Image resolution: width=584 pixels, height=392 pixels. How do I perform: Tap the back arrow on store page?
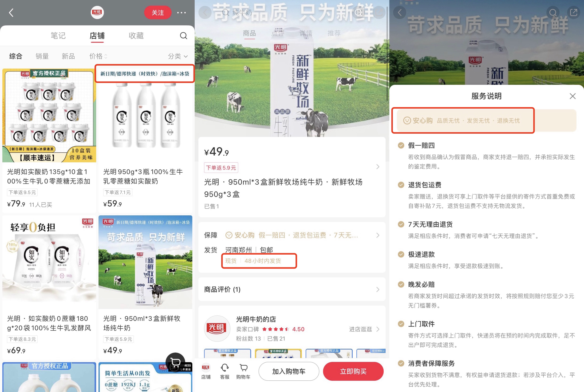(11, 12)
